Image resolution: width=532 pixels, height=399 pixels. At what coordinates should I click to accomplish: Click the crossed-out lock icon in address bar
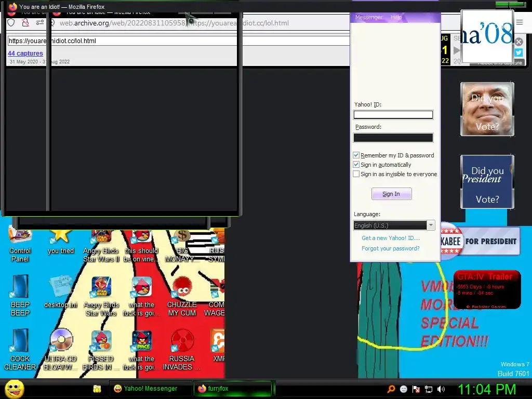pyautogui.click(x=25, y=23)
